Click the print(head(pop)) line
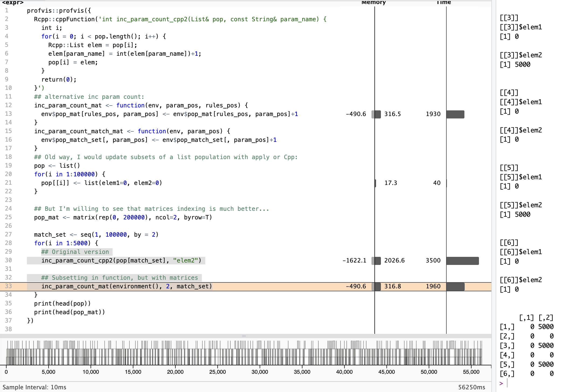The height and width of the screenshot is (392, 563). [x=62, y=304]
